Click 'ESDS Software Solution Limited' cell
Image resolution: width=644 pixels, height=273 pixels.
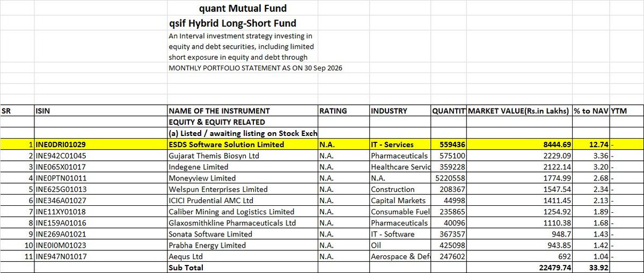243,144
